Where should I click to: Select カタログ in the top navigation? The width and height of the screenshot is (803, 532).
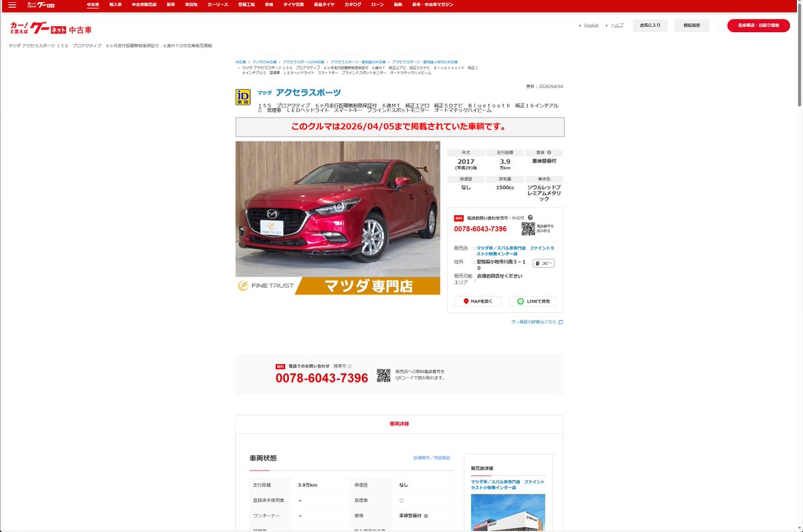353,5
